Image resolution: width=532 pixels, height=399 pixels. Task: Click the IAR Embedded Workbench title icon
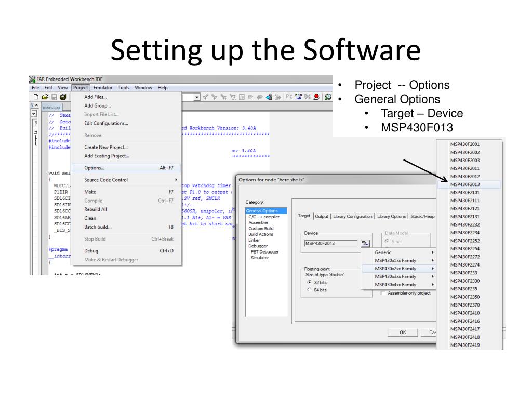point(33,79)
